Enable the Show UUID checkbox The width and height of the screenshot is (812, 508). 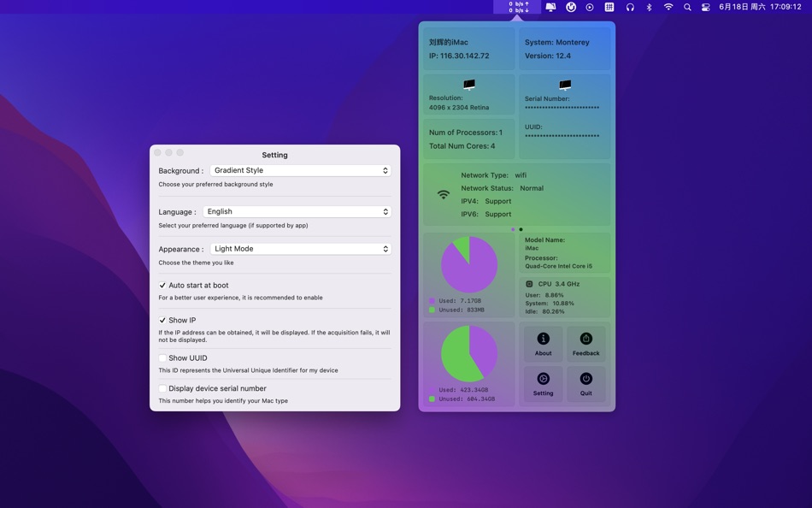[x=162, y=358]
